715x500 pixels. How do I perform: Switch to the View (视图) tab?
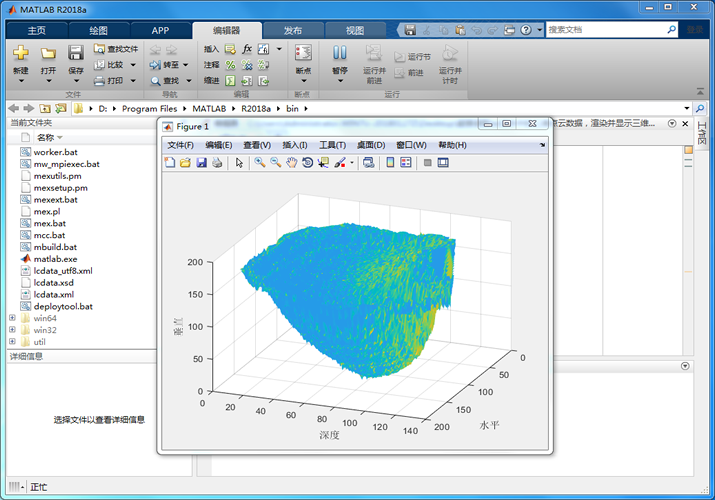(355, 31)
